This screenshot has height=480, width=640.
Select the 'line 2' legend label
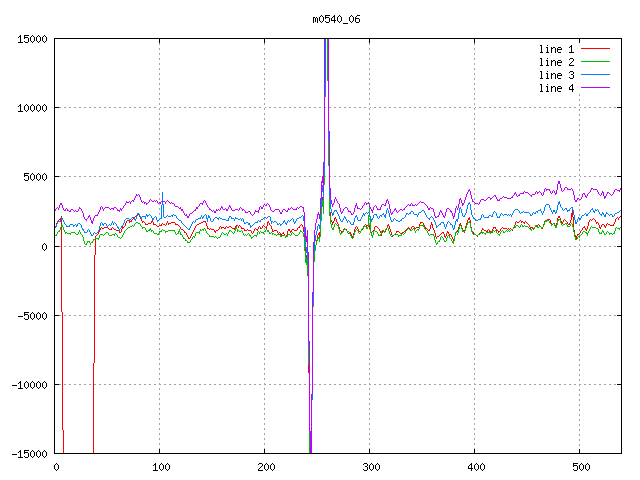[557, 62]
